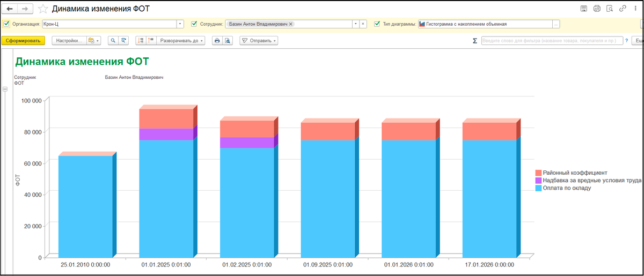Disable the Тип диаграммы checkbox
The image size is (644, 276).
pos(377,24)
